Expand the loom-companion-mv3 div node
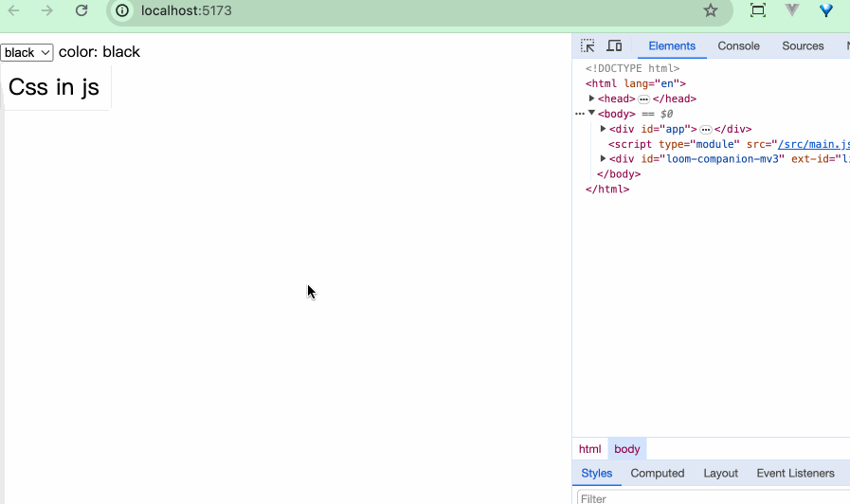Screen dimensions: 850x504 point(604,159)
